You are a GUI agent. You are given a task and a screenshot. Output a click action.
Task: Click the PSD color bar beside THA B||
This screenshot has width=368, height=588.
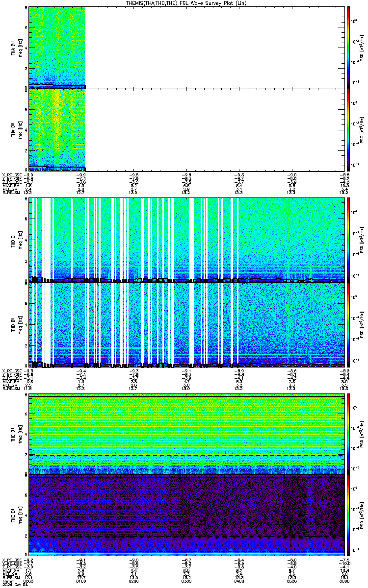[348, 130]
